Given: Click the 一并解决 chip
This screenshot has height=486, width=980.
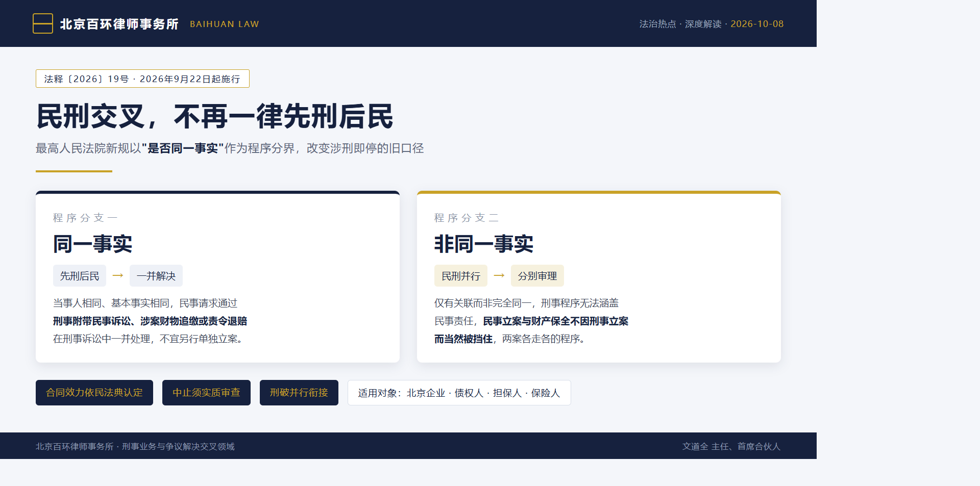Looking at the screenshot, I should pyautogui.click(x=156, y=276).
